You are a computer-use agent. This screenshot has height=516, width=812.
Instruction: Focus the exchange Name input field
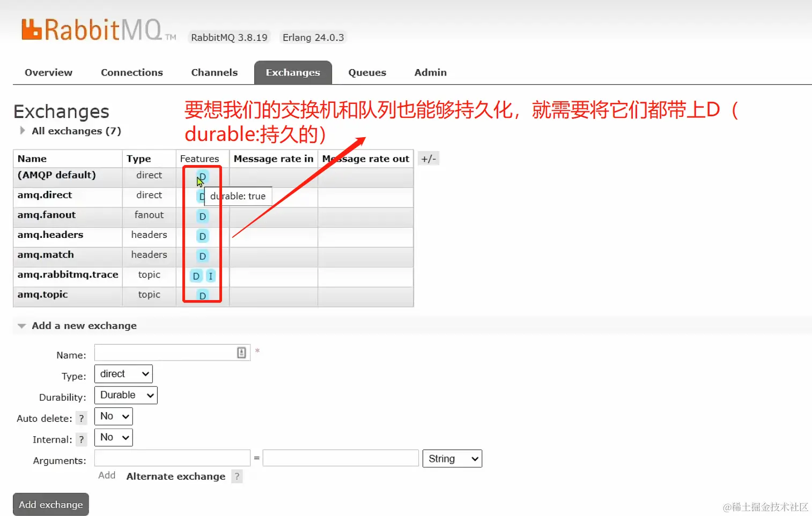[x=172, y=353]
